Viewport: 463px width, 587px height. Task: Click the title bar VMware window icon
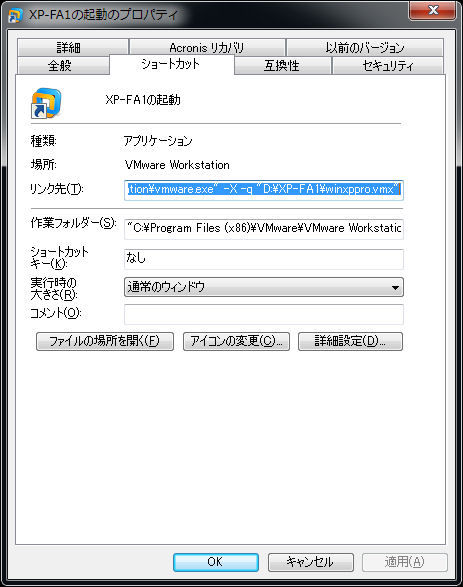click(16, 15)
